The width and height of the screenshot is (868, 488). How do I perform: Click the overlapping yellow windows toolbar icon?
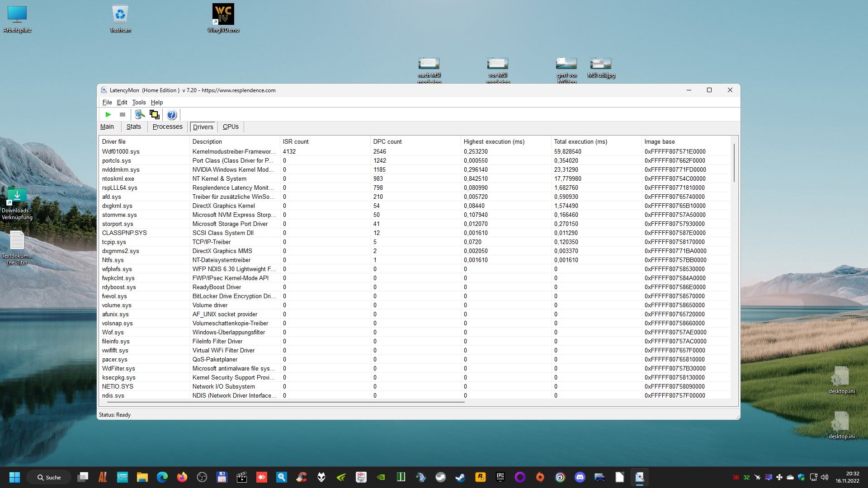pos(155,115)
